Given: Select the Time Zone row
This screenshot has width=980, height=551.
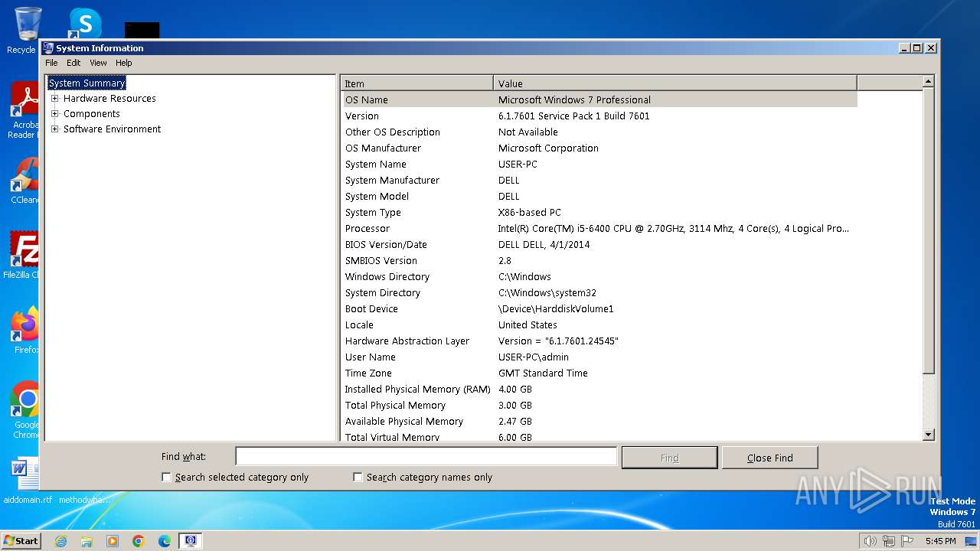Looking at the screenshot, I should pos(599,373).
